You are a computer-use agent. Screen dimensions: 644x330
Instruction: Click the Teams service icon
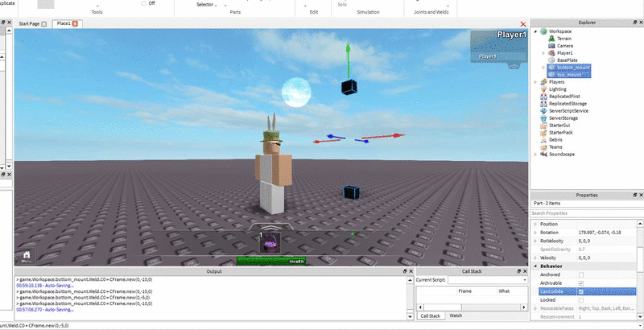click(x=544, y=147)
